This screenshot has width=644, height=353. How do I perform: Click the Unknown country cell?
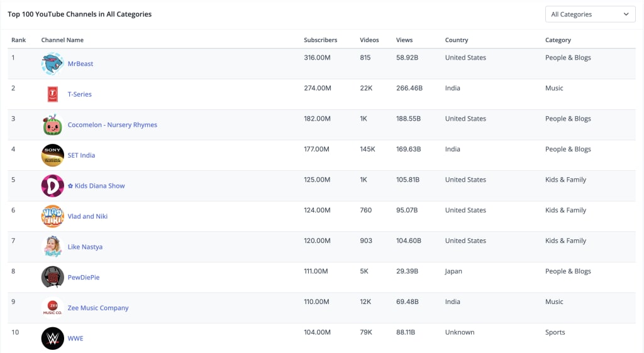coord(460,332)
